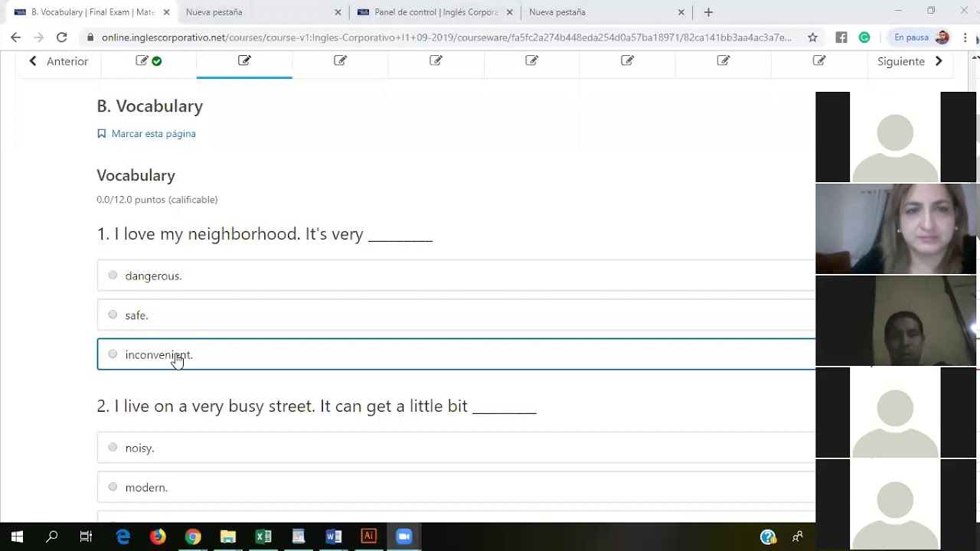Screen dimensions: 980x551
Task: Open File Explorer from the taskbar
Action: coord(228,536)
